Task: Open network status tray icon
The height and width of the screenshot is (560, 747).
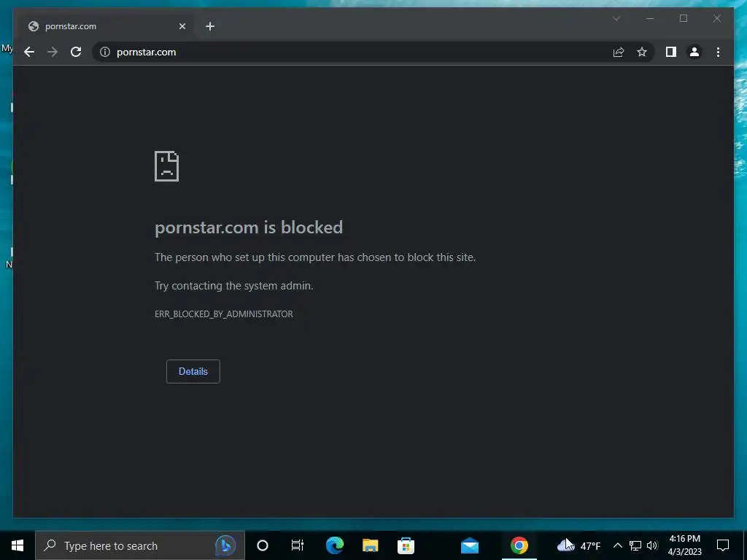Action: pyautogui.click(x=635, y=545)
